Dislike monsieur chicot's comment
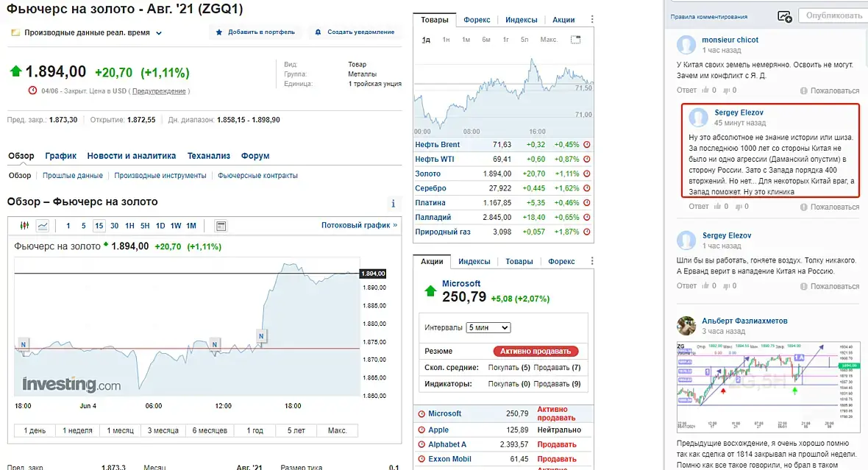Screen dimensions: 868x470 (x=726, y=90)
